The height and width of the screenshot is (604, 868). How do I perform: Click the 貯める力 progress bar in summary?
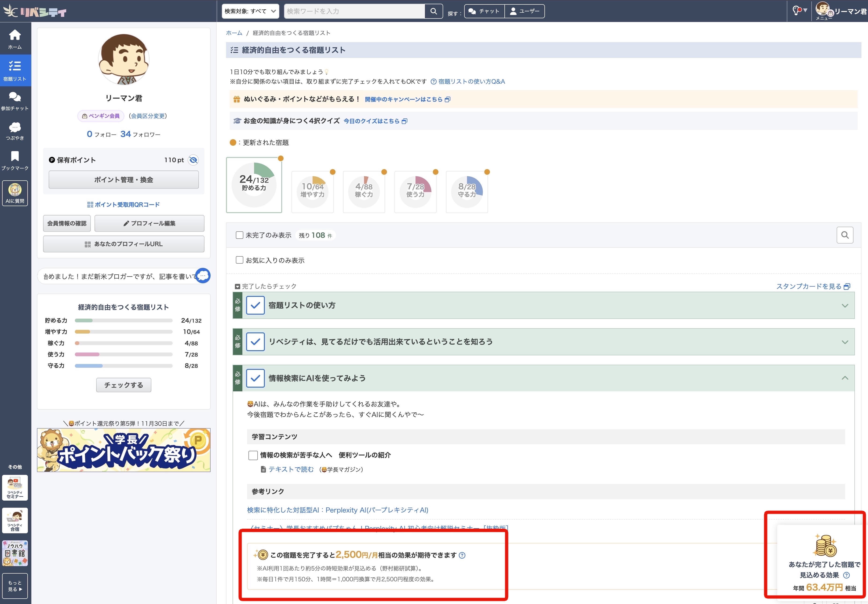(124, 320)
